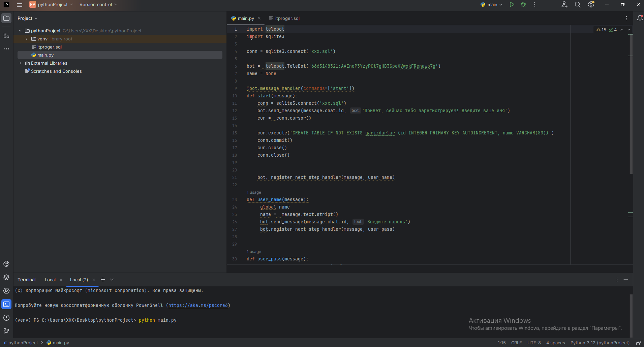Click the editor vertical scrollbar
Viewport: 644px width, 347px height.
click(x=631, y=104)
